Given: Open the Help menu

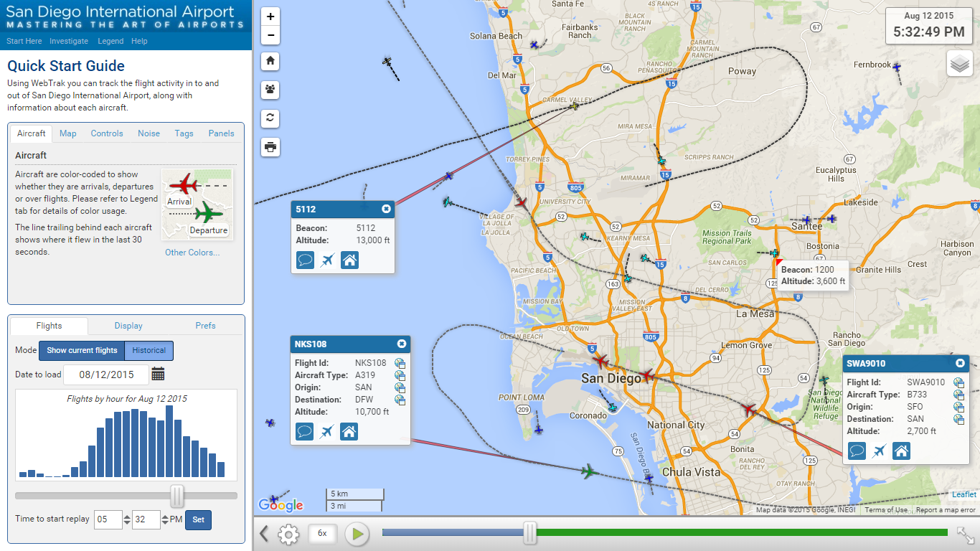Looking at the screenshot, I should click(x=139, y=41).
